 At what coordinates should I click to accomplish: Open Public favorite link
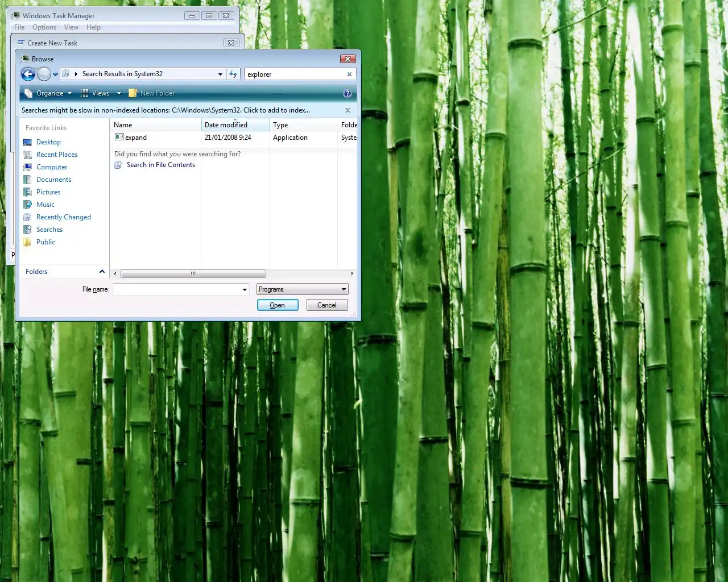(46, 242)
